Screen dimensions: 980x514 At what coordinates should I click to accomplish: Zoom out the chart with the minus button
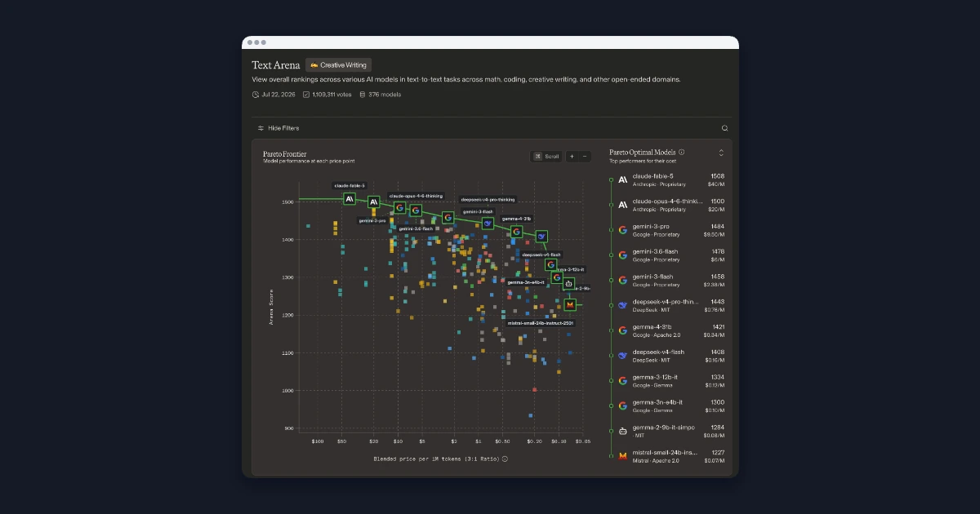tap(585, 156)
